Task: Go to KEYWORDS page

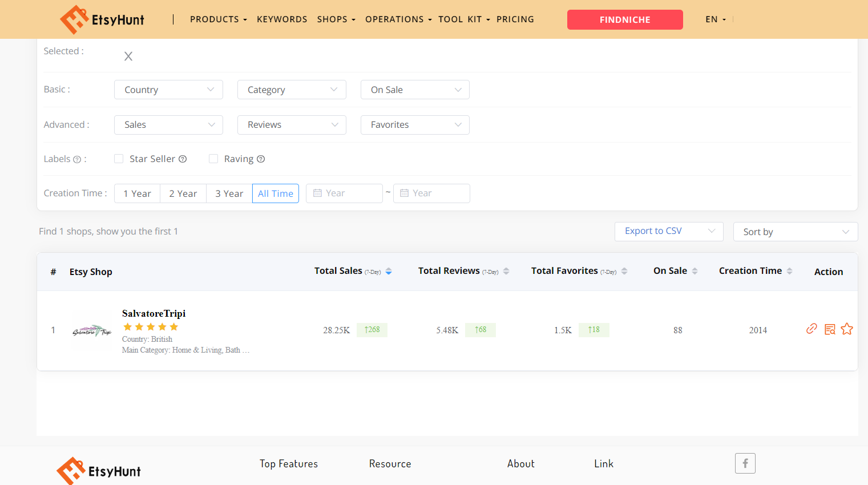Action: pyautogui.click(x=282, y=19)
